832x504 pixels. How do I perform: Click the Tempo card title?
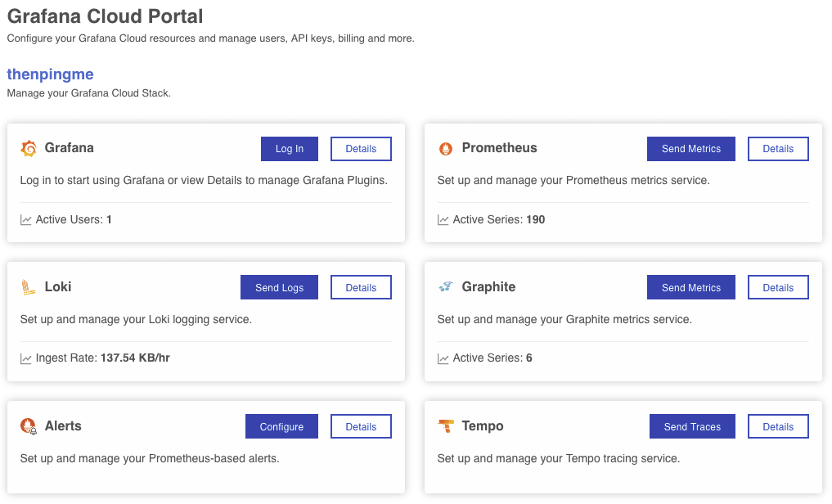point(483,426)
